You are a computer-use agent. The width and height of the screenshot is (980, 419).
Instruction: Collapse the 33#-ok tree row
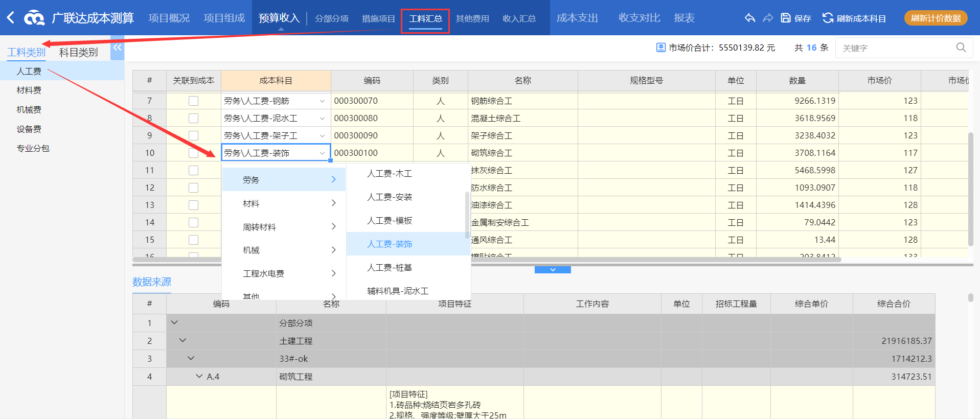point(191,358)
